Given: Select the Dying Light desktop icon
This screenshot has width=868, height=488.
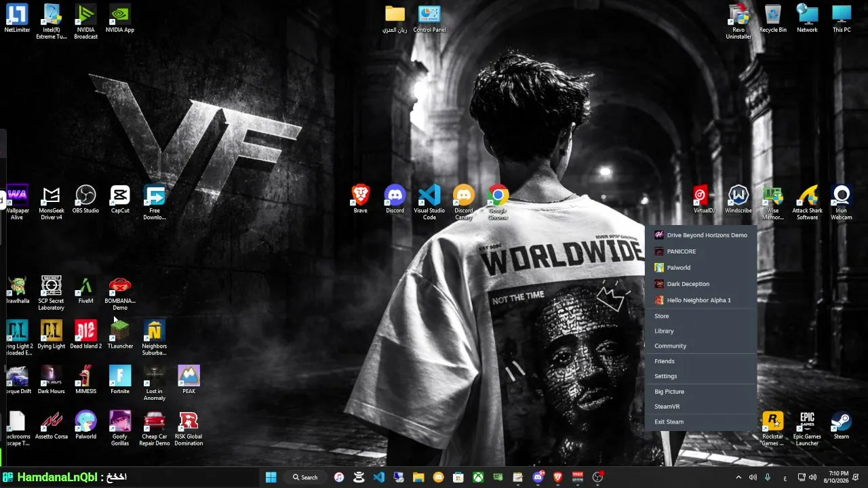Looking at the screenshot, I should pos(52,335).
